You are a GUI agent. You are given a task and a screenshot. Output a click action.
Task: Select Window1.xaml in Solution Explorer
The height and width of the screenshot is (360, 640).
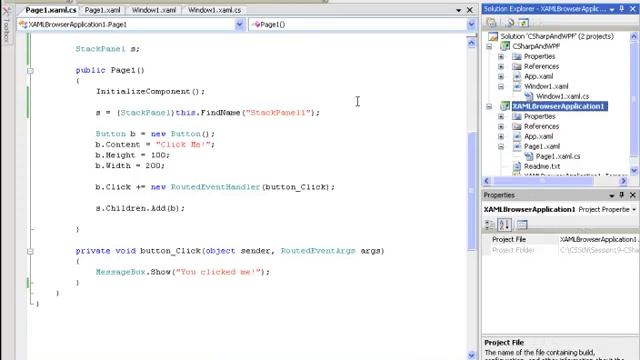pos(546,86)
